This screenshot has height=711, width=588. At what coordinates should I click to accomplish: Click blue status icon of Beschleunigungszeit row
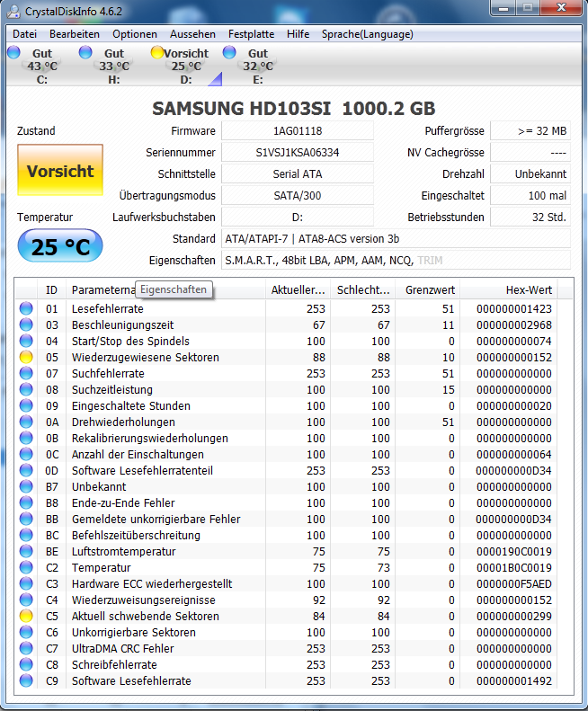click(x=26, y=324)
